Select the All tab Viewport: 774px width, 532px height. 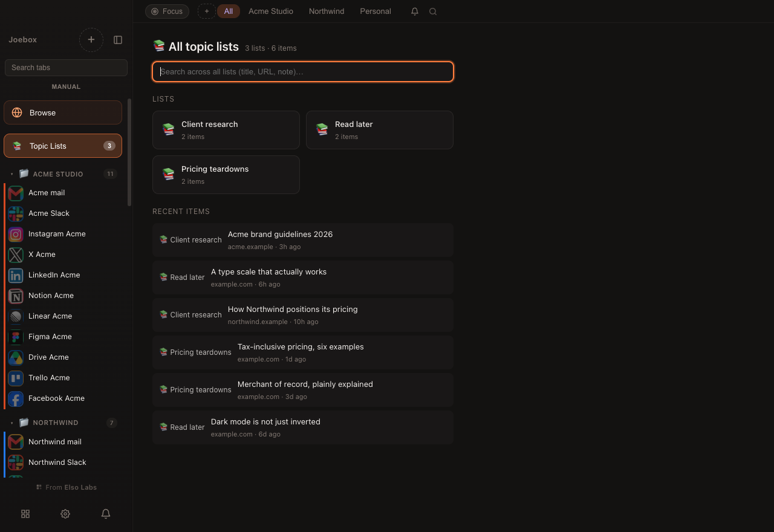tap(229, 11)
